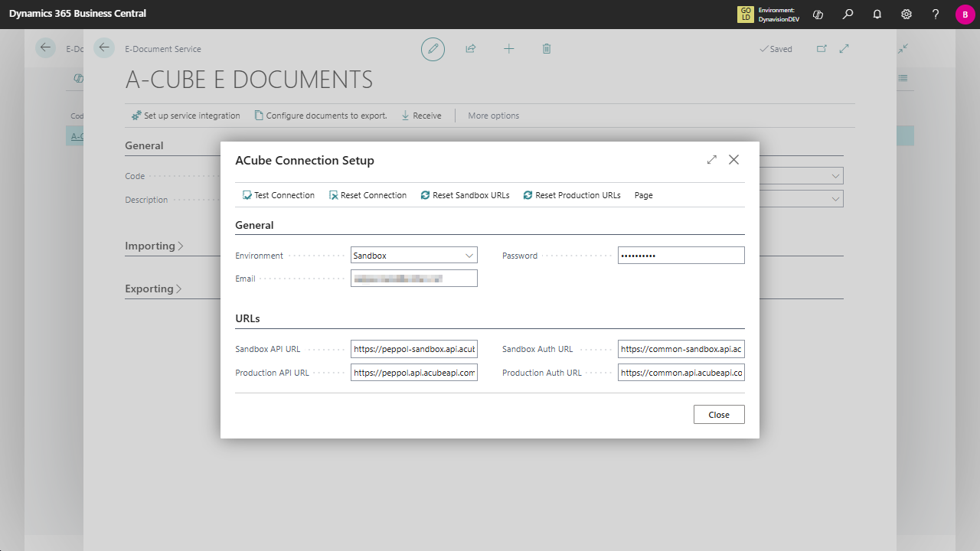Click the URLs heading in dialog
Screen dimensions: 980x551
point(247,318)
